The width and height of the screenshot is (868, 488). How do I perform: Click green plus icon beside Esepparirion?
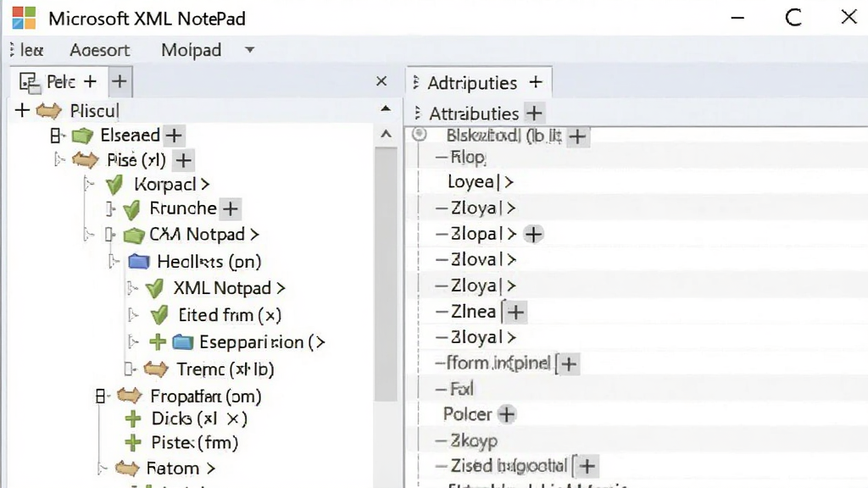(158, 342)
